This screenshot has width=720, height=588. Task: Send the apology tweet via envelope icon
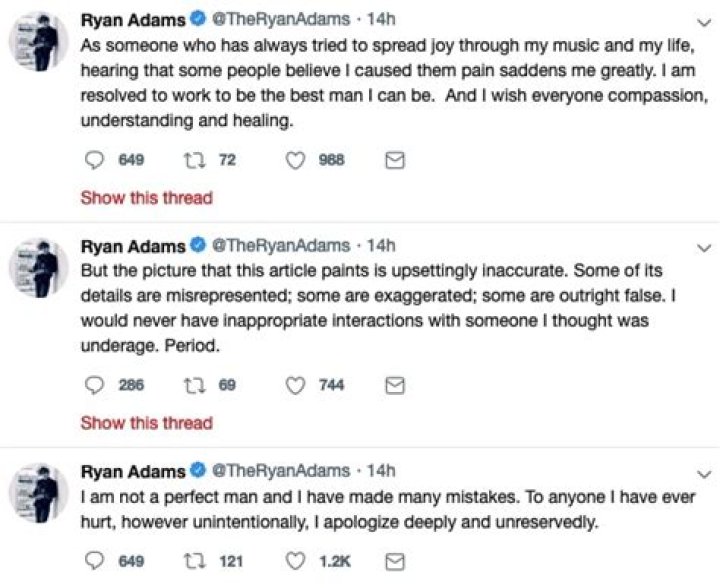[394, 561]
